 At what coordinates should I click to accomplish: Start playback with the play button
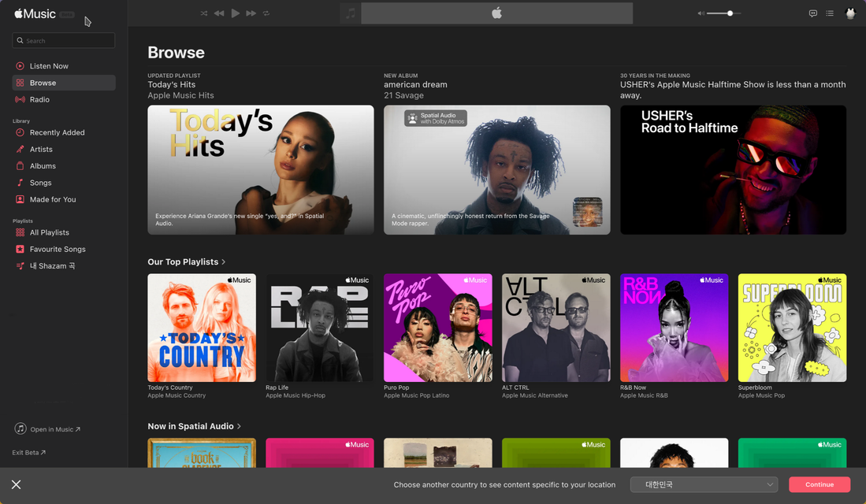coord(236,13)
